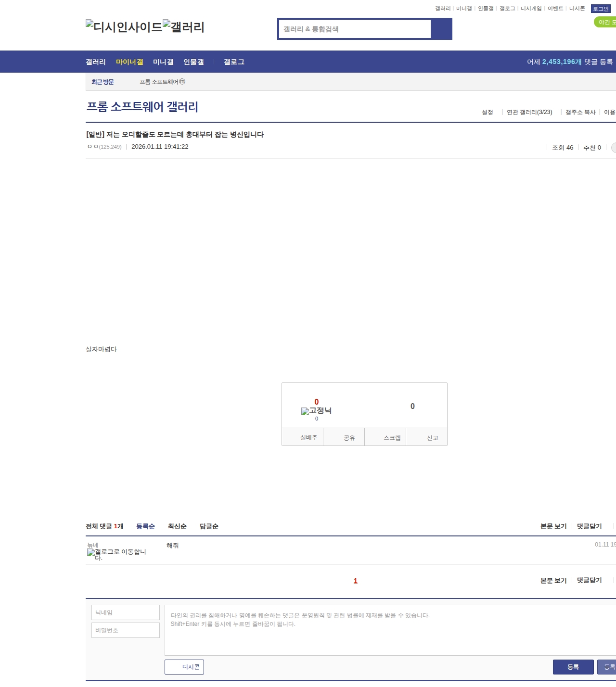Focus the 닉네임 input field

(126, 612)
